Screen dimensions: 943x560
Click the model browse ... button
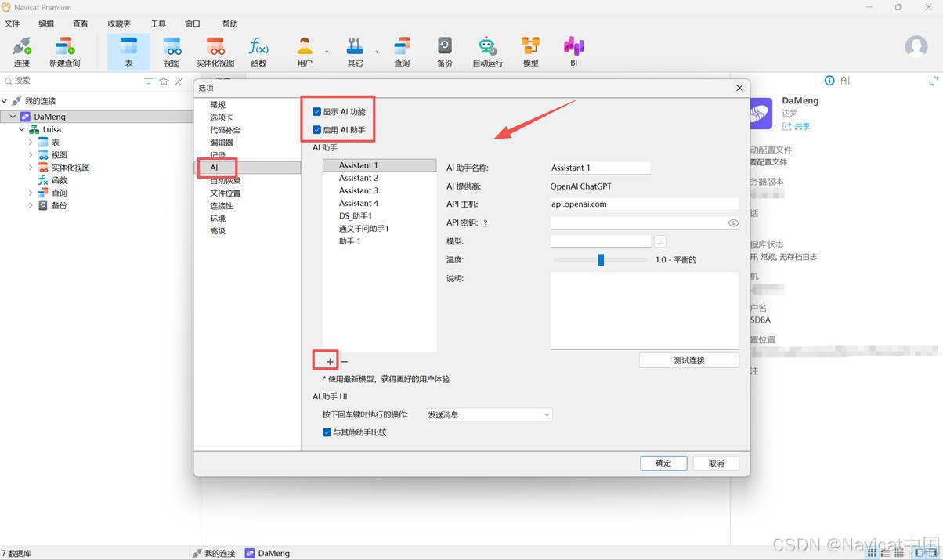click(x=660, y=241)
